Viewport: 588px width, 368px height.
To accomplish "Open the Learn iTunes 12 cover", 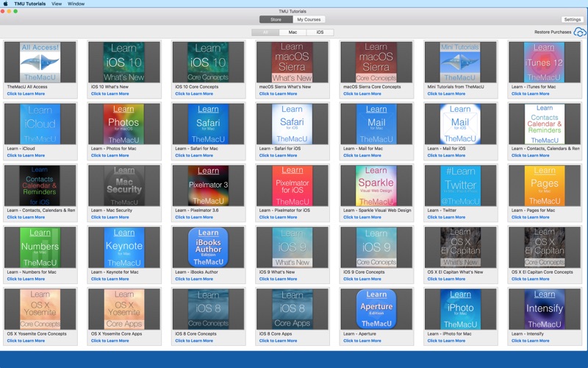I will [x=544, y=63].
